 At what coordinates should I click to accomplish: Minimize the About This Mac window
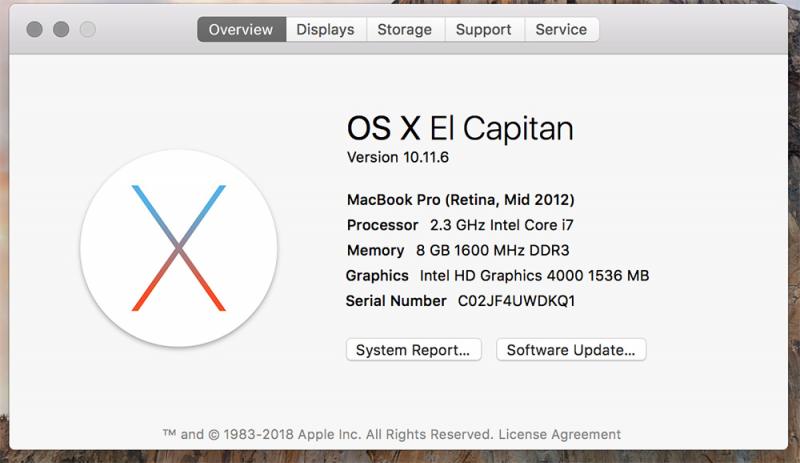coord(61,30)
